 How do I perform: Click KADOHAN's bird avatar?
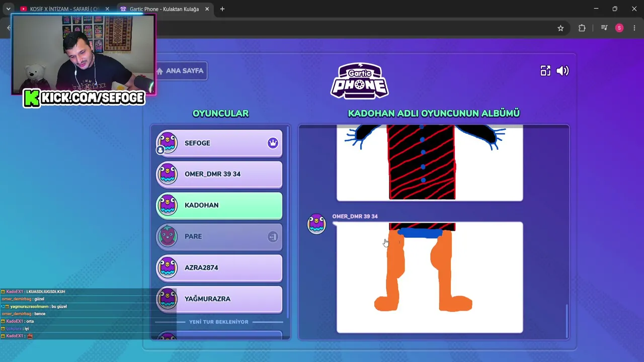click(x=168, y=205)
